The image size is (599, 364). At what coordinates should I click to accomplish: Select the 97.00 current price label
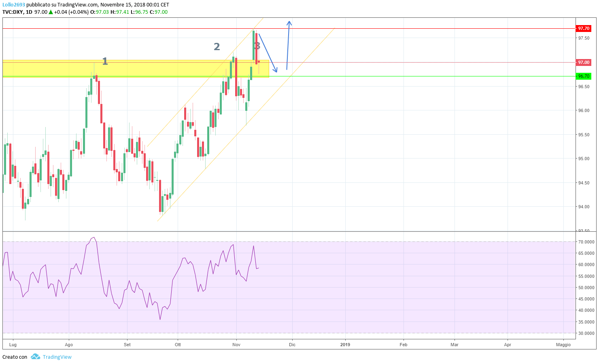[584, 62]
